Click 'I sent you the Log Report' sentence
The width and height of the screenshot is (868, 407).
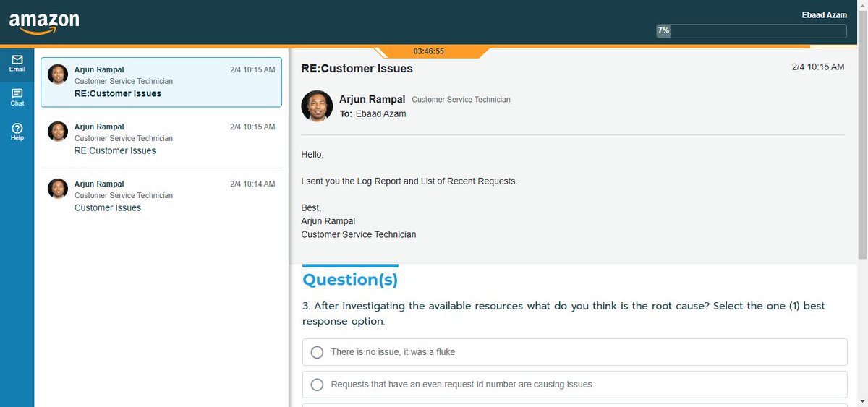click(409, 181)
